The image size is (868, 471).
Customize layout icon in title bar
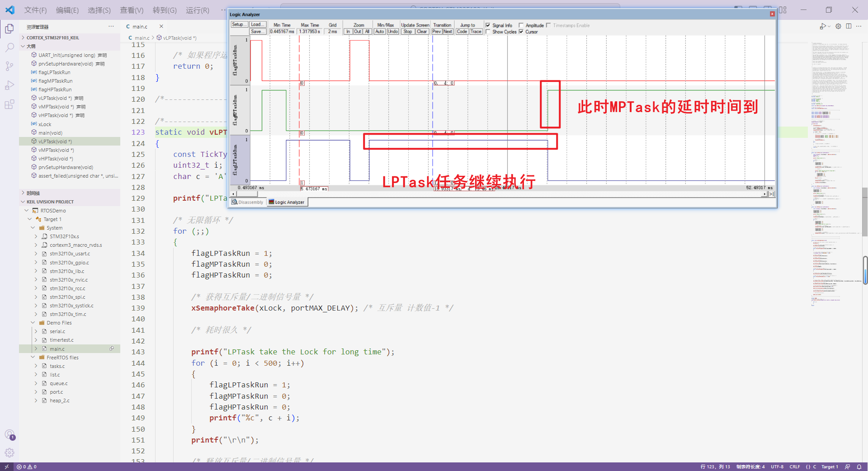783,9
